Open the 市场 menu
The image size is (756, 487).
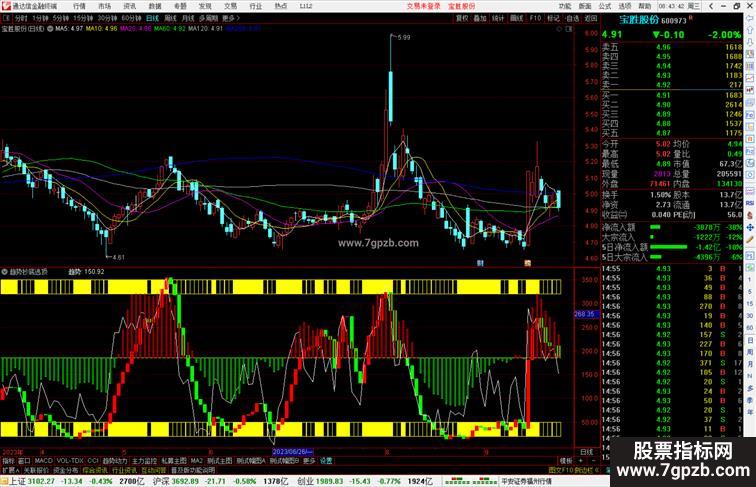[x=104, y=6]
